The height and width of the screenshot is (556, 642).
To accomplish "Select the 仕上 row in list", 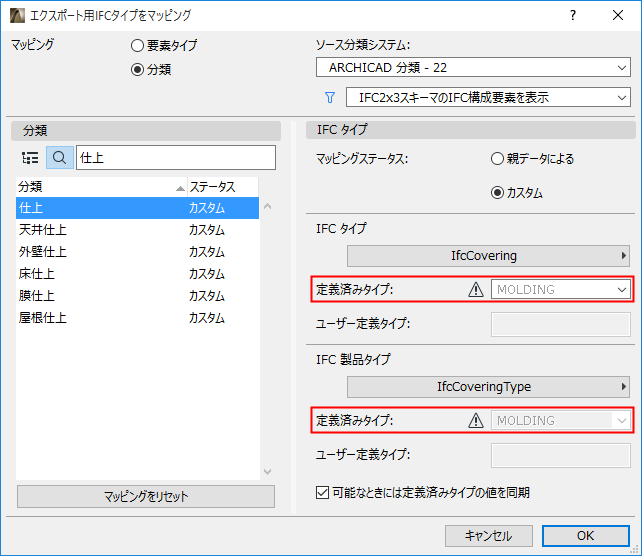I will [137, 208].
